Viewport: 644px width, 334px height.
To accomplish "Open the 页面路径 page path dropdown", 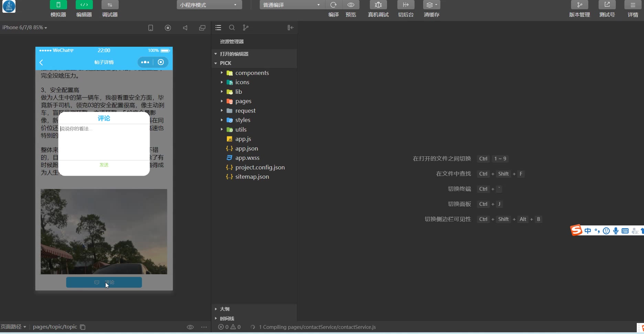I will 13,327.
